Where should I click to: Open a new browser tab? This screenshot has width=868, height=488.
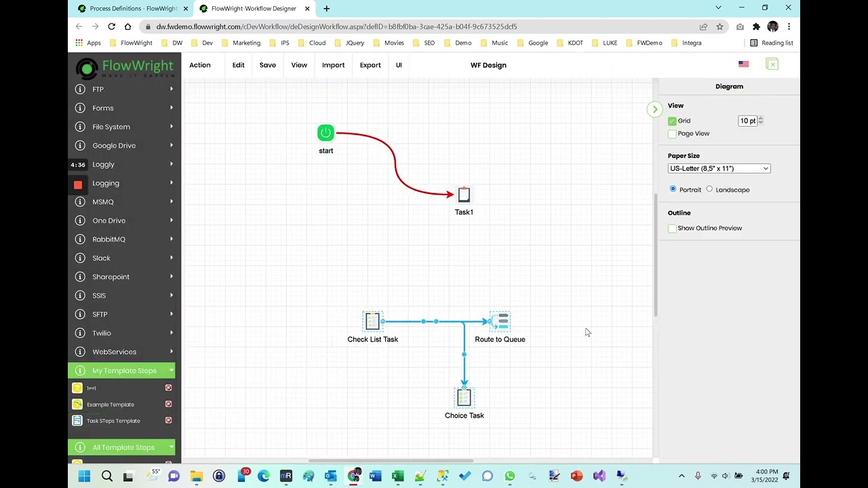(326, 8)
